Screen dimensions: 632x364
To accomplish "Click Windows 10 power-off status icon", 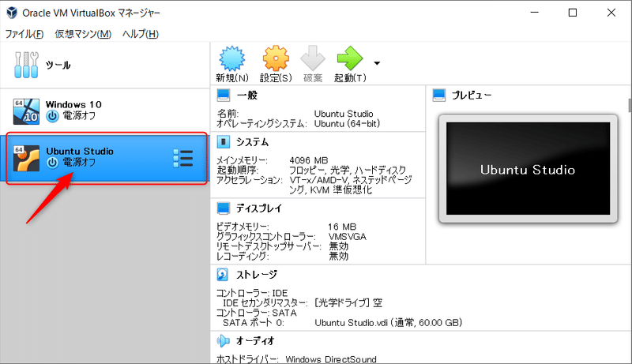I will [52, 116].
